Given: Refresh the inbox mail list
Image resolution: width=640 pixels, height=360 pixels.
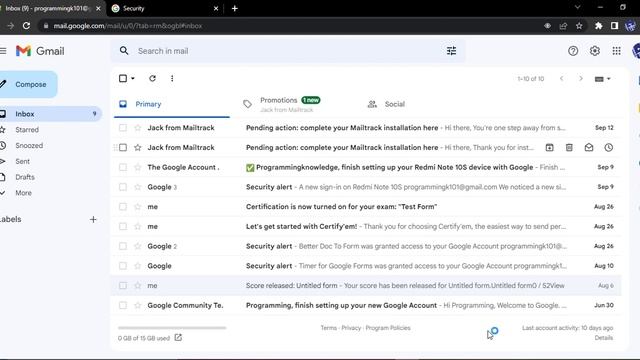Looking at the screenshot, I should [x=152, y=78].
